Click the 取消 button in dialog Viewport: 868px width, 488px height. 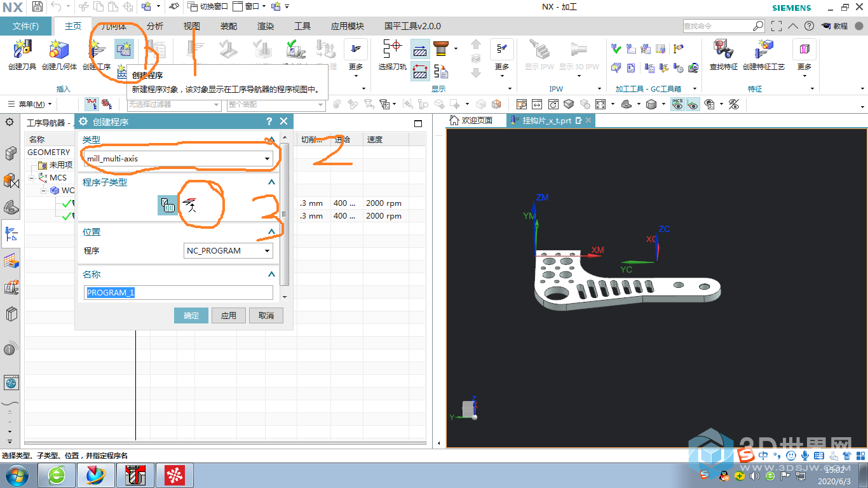click(x=266, y=315)
